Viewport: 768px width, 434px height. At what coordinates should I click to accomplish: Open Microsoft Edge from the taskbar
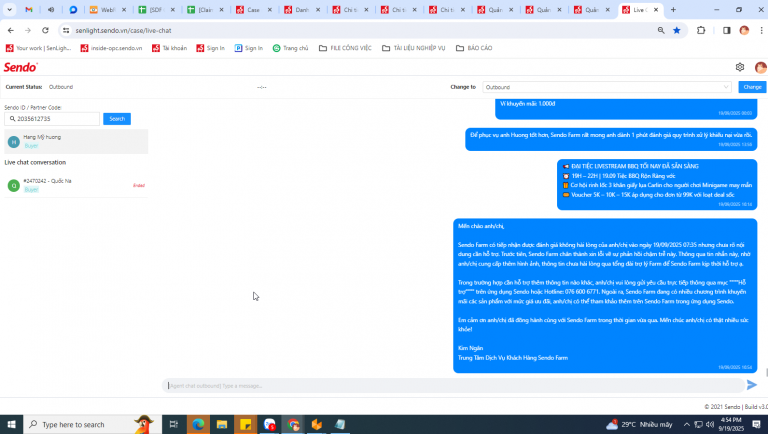tap(198, 424)
